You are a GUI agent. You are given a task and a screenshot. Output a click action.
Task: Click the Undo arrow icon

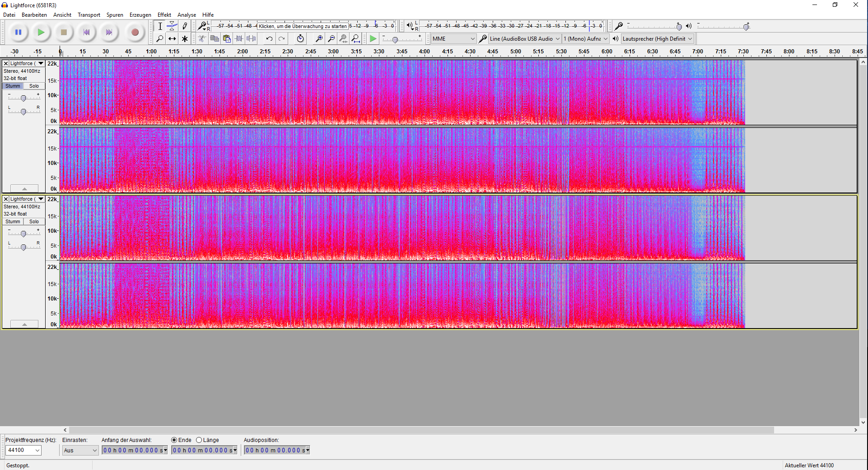269,39
